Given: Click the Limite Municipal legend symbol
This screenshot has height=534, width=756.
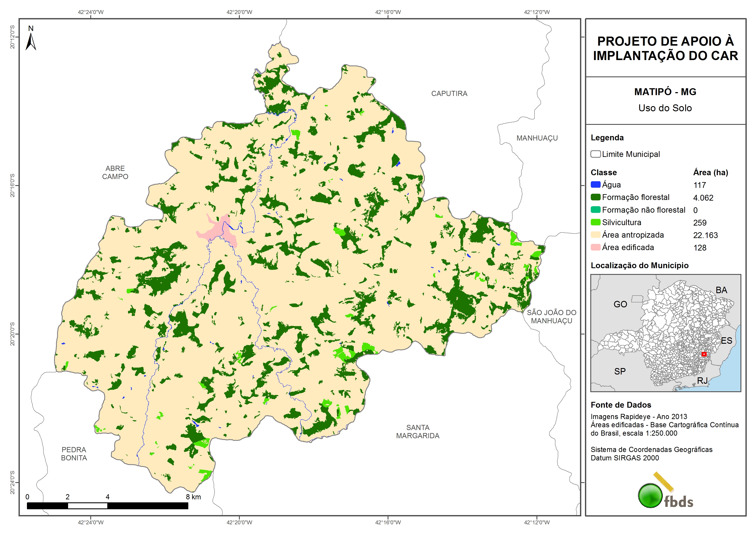Looking at the screenshot, I should [595, 154].
